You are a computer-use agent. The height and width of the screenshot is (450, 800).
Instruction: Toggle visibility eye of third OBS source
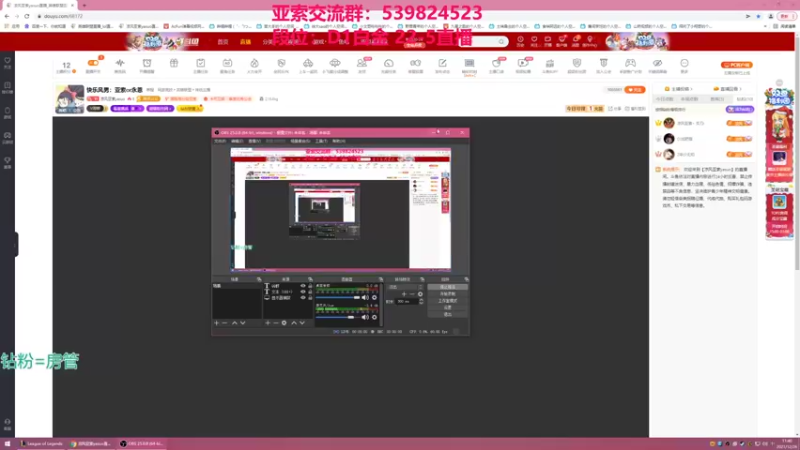[x=303, y=297]
